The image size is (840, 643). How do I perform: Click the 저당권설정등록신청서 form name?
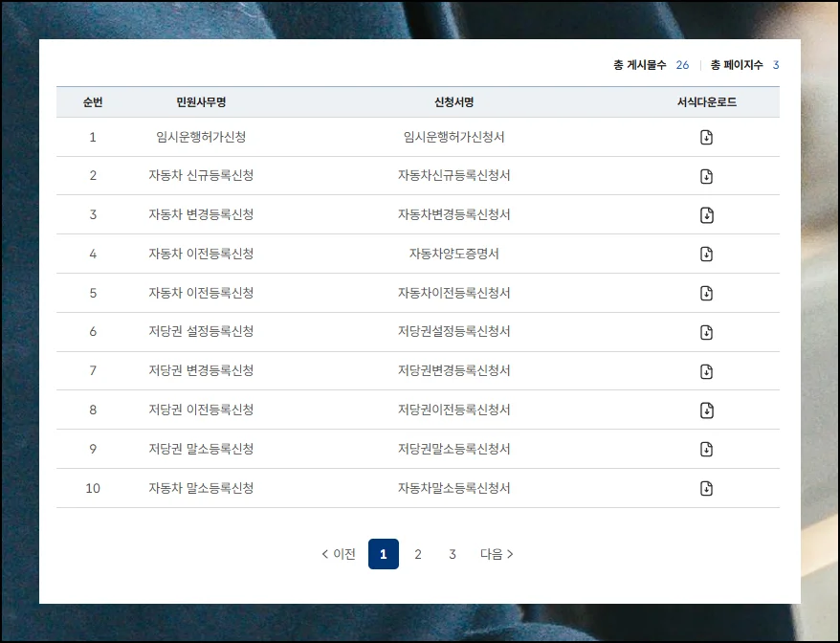[453, 331]
